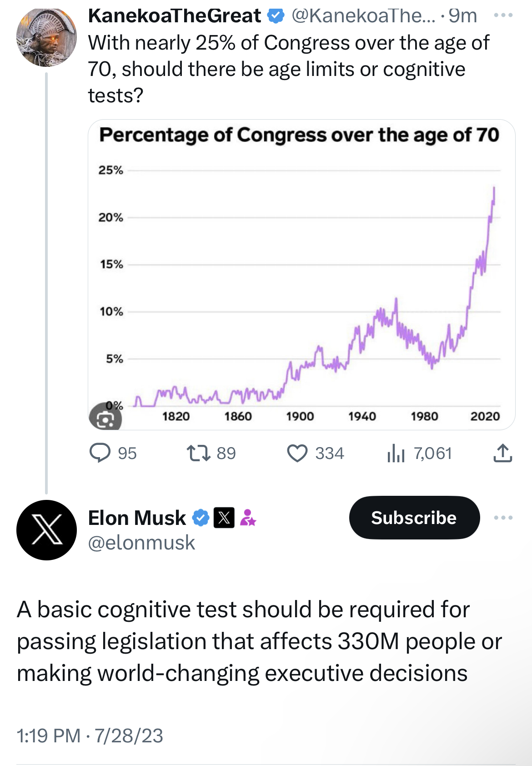
Task: Open the @elonmusk handle link
Action: [141, 543]
